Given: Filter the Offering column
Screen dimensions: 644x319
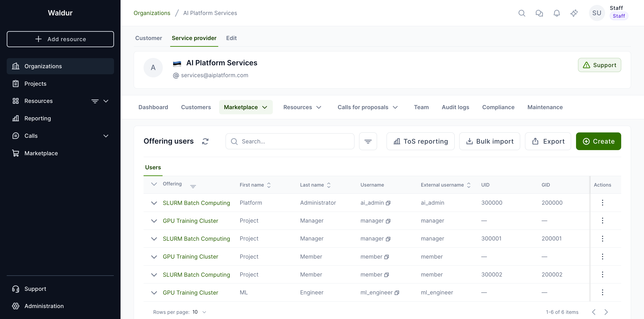Looking at the screenshot, I should tap(193, 186).
